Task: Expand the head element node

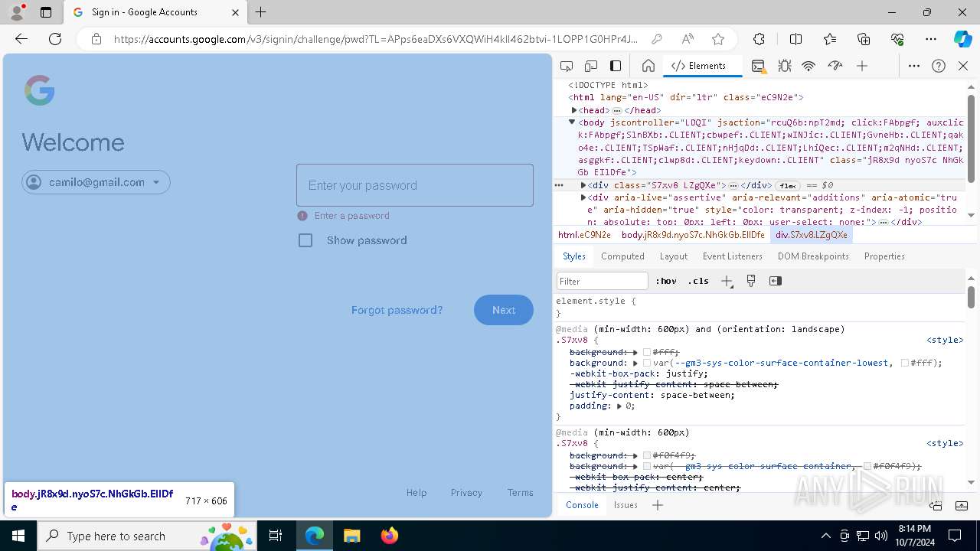Action: click(574, 110)
